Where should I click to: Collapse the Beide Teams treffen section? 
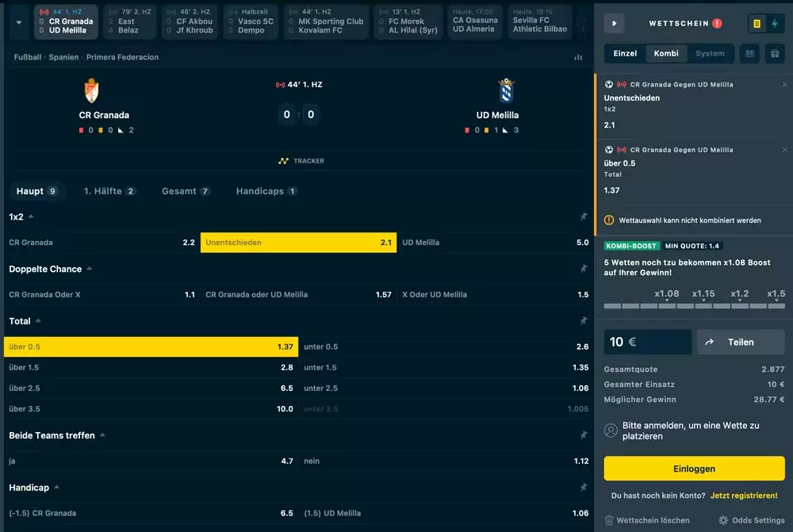[102, 435]
